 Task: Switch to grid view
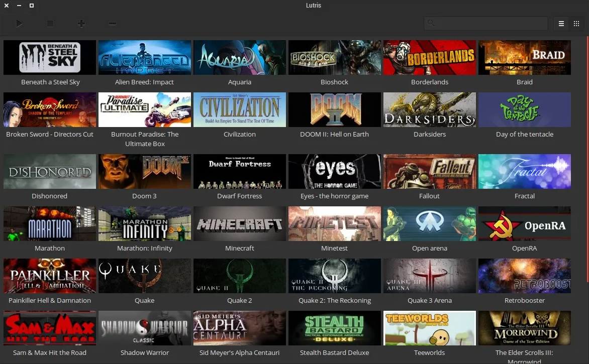(x=576, y=24)
